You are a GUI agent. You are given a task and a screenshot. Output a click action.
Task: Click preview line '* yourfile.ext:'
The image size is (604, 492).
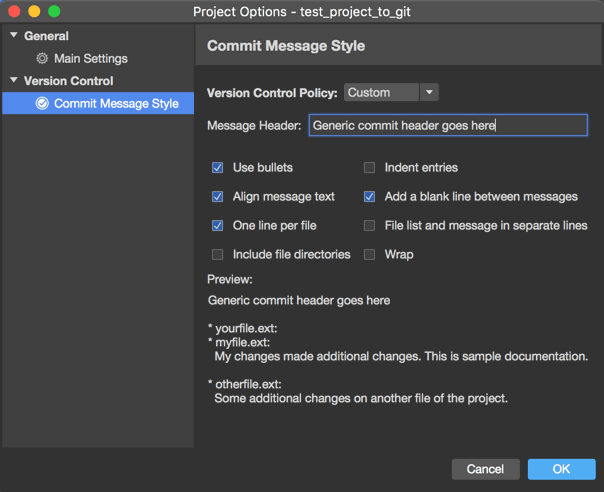(x=243, y=328)
